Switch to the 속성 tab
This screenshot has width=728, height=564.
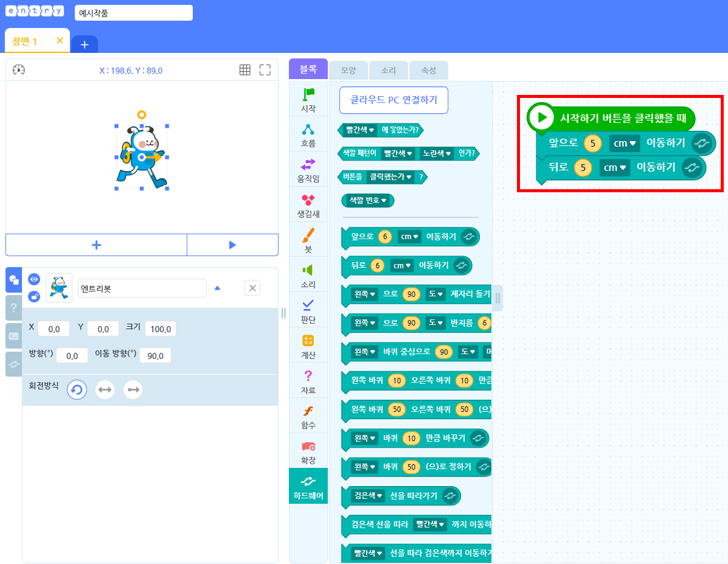[429, 70]
